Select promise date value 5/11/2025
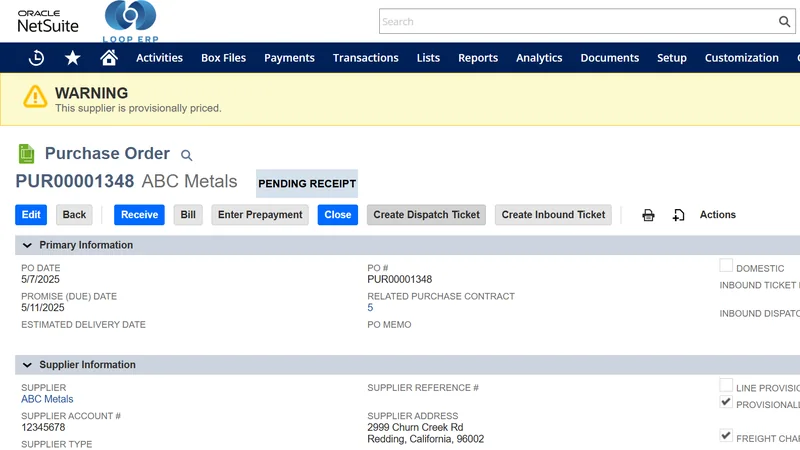Image resolution: width=800 pixels, height=450 pixels. click(x=43, y=308)
